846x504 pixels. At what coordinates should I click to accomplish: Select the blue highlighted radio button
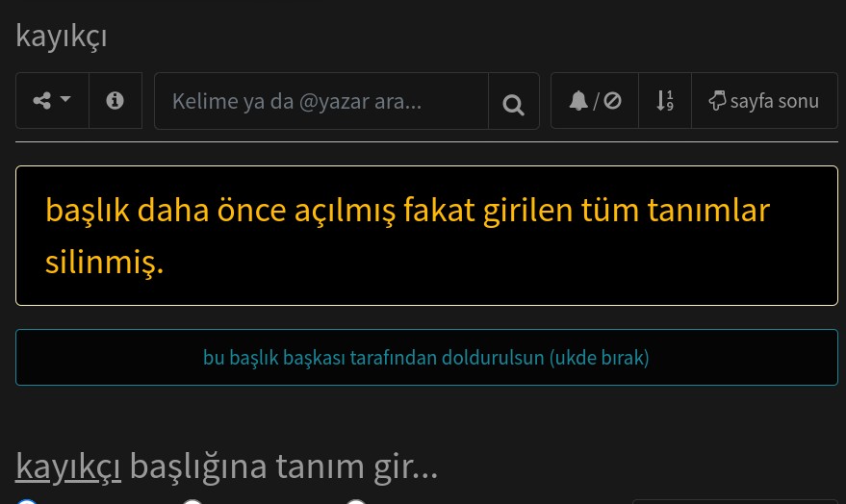pos(27,502)
